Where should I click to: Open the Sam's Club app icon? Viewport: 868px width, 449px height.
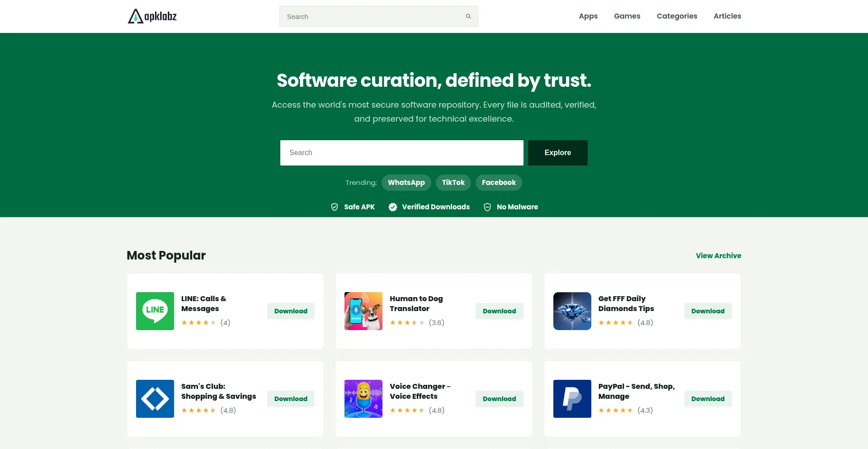tap(155, 399)
